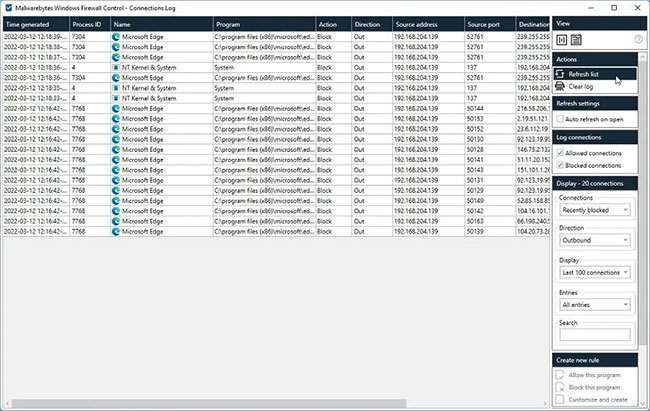Viewport: 650px width, 411px height.
Task: Click Allow this program rule option
Action: pos(595,375)
